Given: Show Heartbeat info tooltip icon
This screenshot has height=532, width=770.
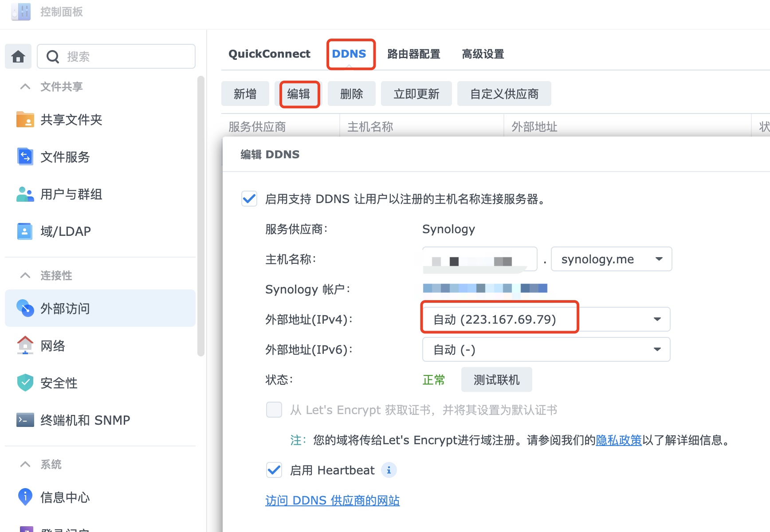Looking at the screenshot, I should pyautogui.click(x=389, y=470).
